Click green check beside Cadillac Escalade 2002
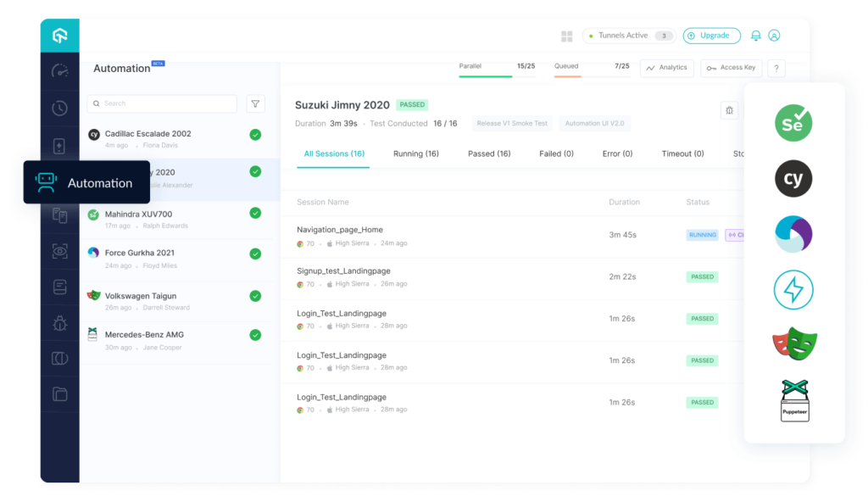This screenshot has width=868, height=502. pos(255,135)
